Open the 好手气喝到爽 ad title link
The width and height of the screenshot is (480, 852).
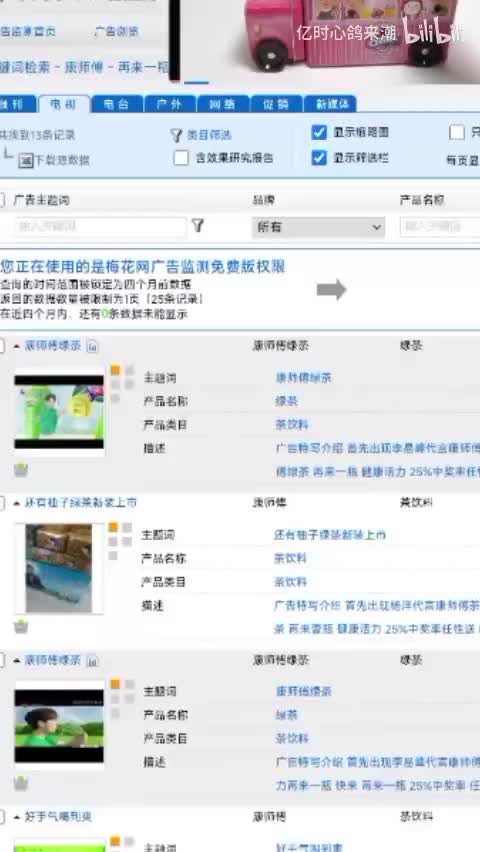click(58, 817)
